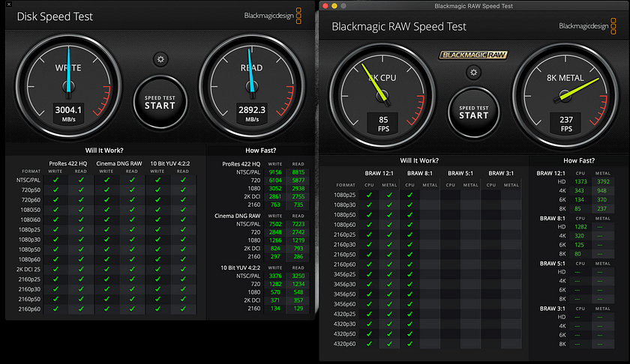Image resolution: width=630 pixels, height=364 pixels.
Task: Close the Disk Speed Test window
Action: [x=9, y=4]
